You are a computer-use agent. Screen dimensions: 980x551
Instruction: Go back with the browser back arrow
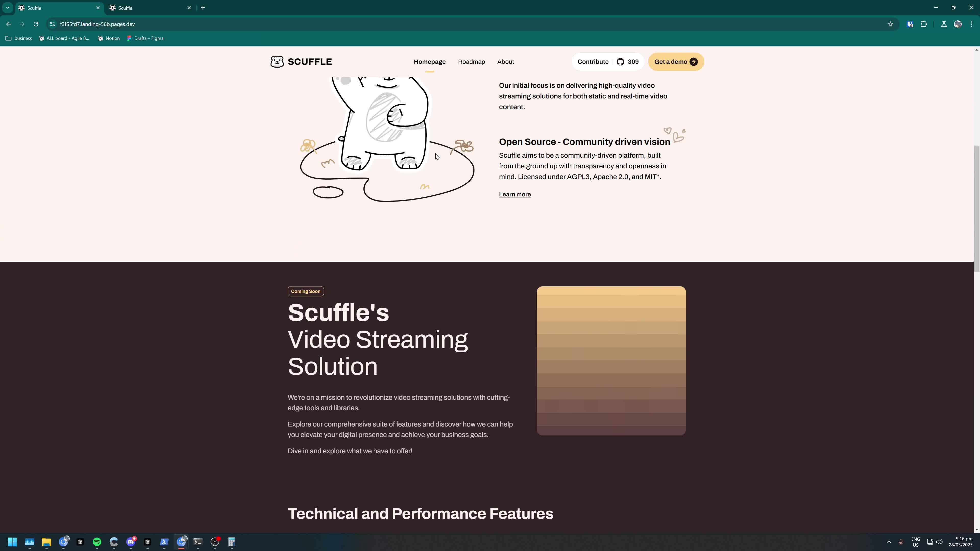pos(8,24)
